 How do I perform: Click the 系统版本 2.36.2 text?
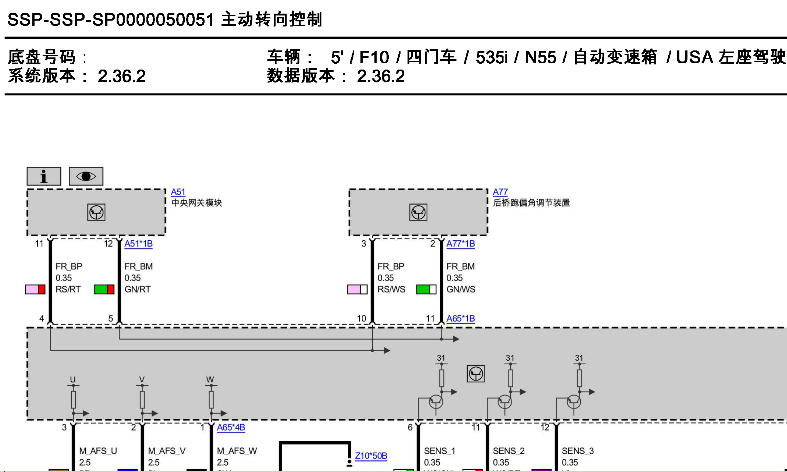coord(76,76)
